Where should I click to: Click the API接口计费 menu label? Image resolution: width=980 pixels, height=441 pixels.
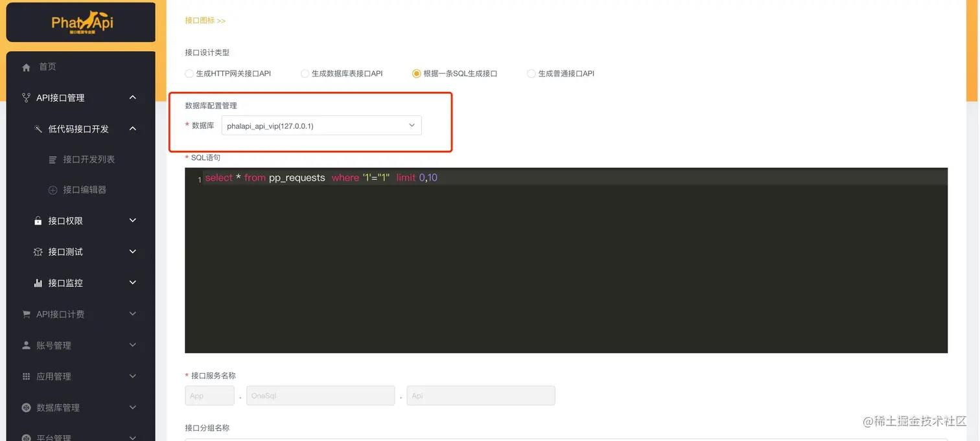60,314
